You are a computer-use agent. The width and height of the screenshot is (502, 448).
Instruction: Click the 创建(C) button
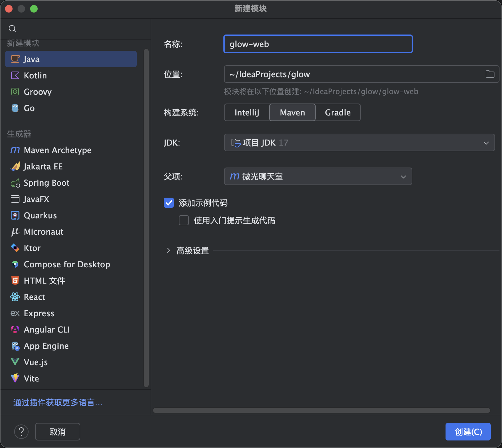468,432
